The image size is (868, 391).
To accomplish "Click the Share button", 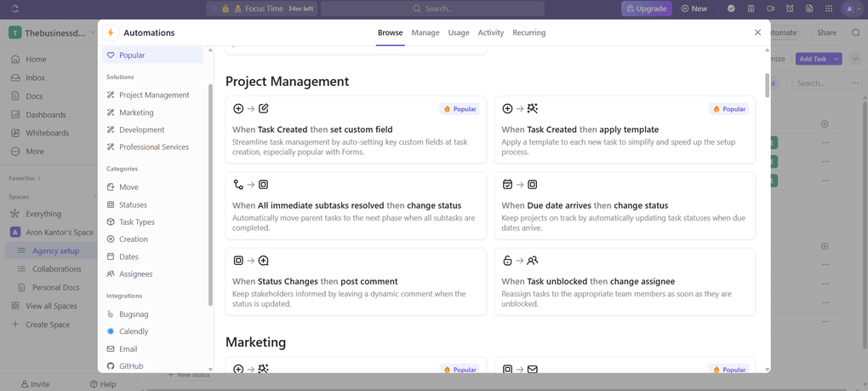I will (826, 32).
